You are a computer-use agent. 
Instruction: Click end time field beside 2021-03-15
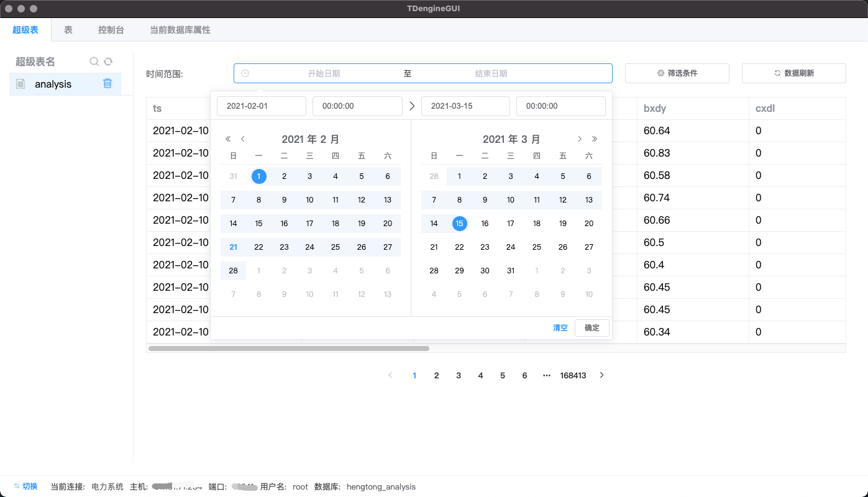click(x=561, y=106)
